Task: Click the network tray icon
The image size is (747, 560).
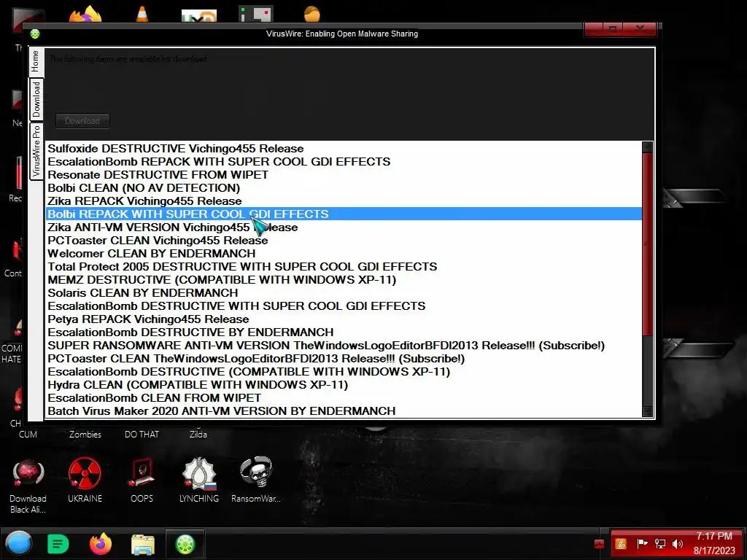Action: (x=659, y=544)
